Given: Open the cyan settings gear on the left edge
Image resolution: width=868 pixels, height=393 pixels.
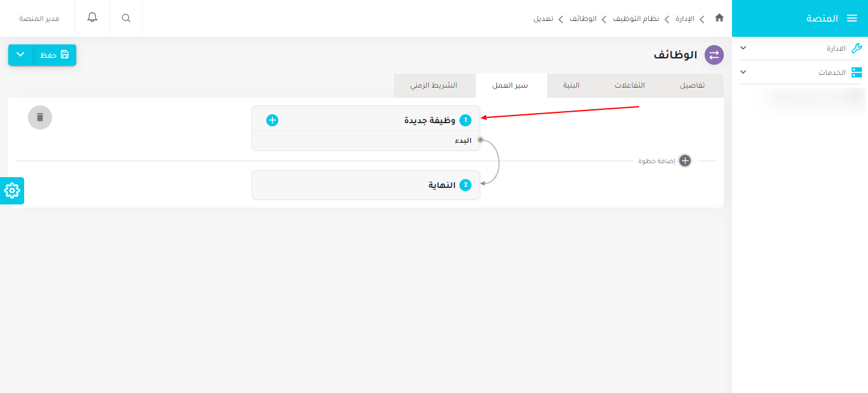Looking at the screenshot, I should [x=11, y=190].
